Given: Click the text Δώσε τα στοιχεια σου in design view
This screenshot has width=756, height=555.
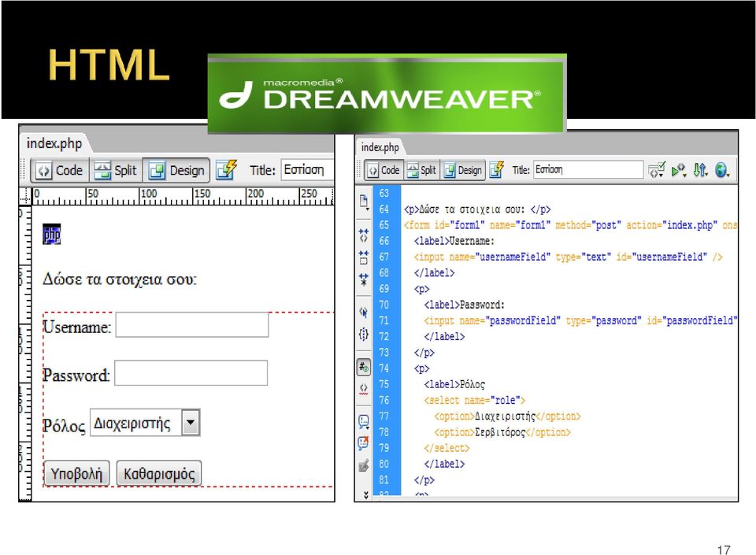Looking at the screenshot, I should [120, 279].
